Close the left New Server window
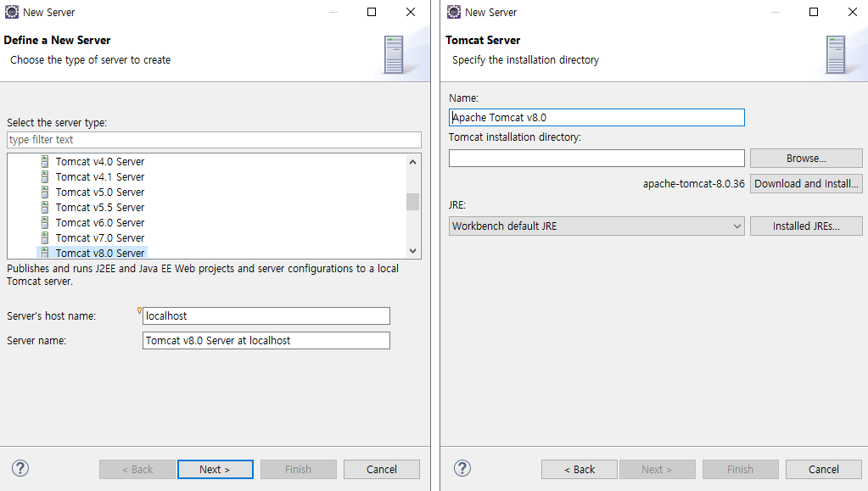868x491 pixels. tap(411, 12)
